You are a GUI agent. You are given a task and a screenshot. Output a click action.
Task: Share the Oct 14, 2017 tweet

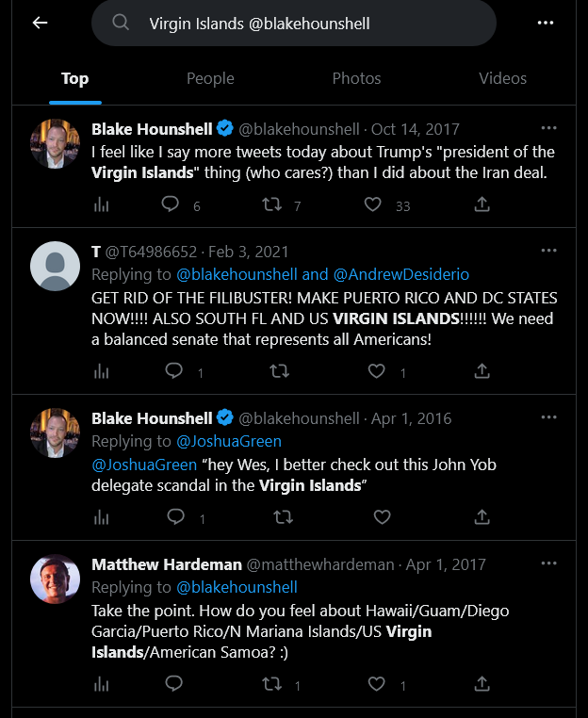(482, 204)
